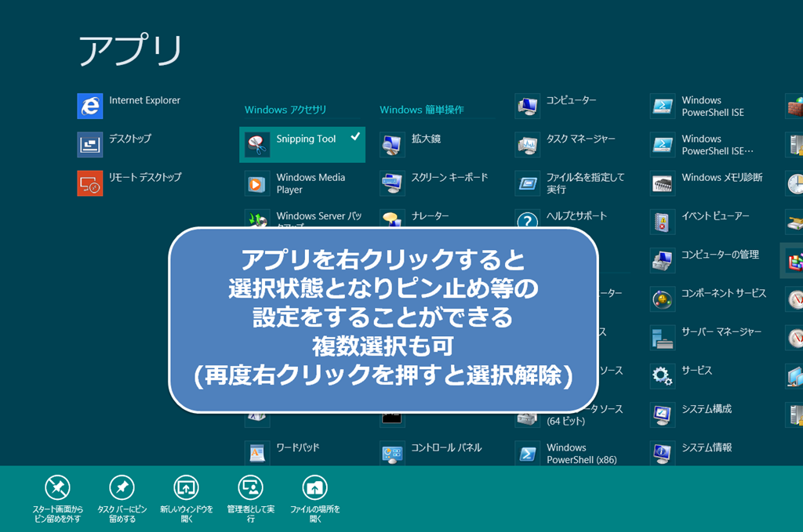Launch システム情報
This screenshot has height=532, width=803.
pyautogui.click(x=691, y=453)
